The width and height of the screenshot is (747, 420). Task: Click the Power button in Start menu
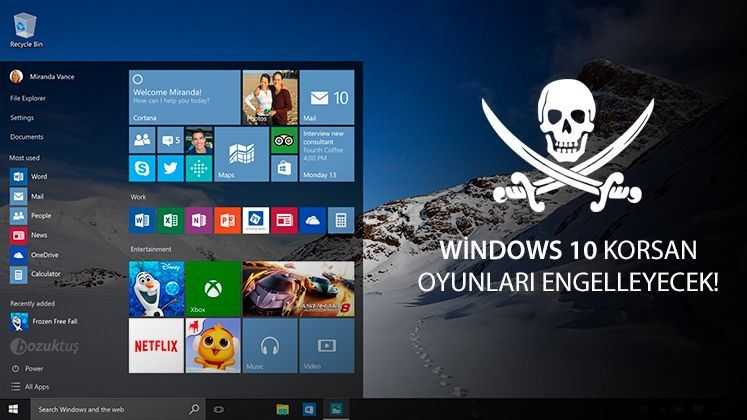coord(27,369)
